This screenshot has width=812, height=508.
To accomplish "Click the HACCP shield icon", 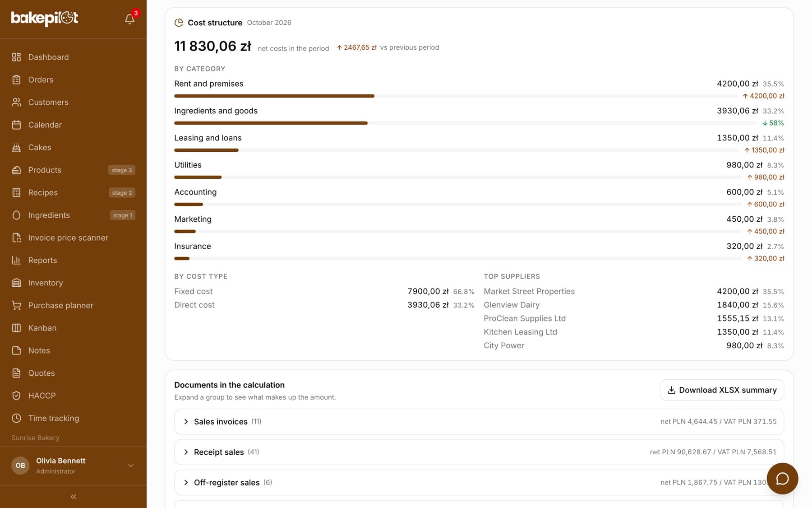I will [17, 396].
